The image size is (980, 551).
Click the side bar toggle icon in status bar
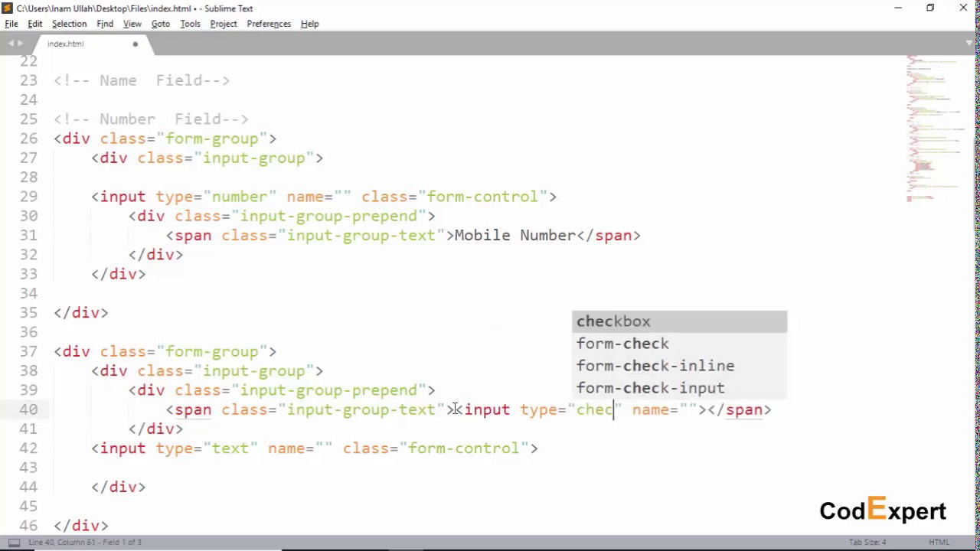coord(12,542)
